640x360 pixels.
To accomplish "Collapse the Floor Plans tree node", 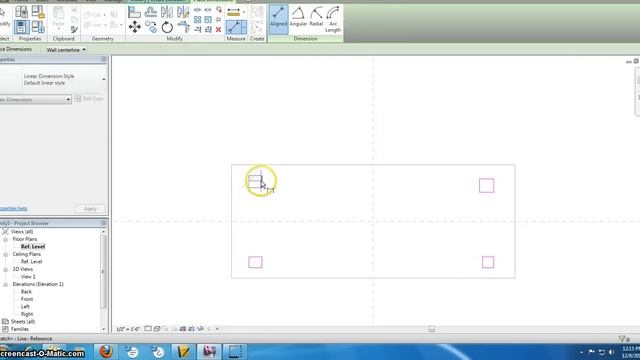I will (x=6, y=239).
